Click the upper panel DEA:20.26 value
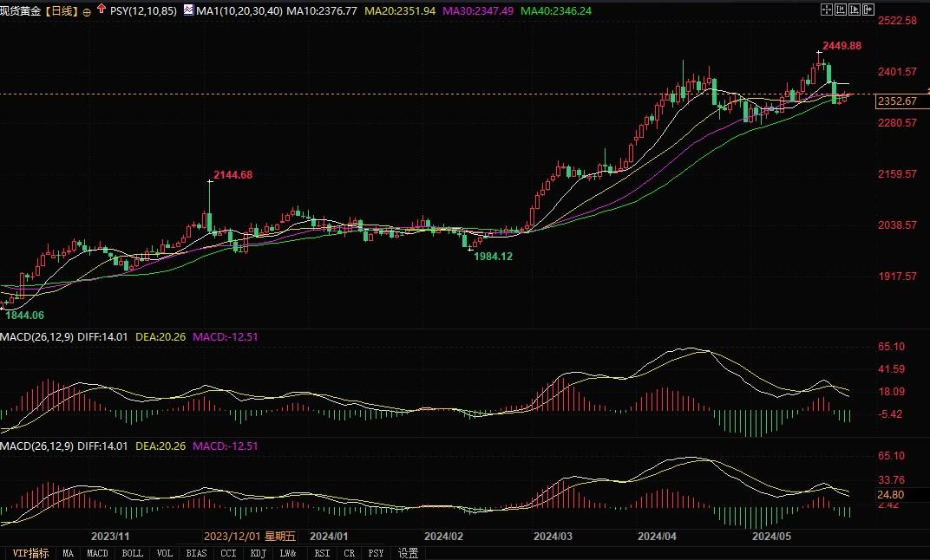 point(160,336)
